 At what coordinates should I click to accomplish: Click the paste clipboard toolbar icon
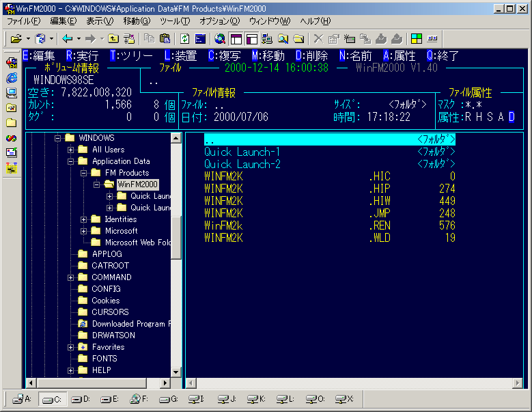click(x=165, y=39)
